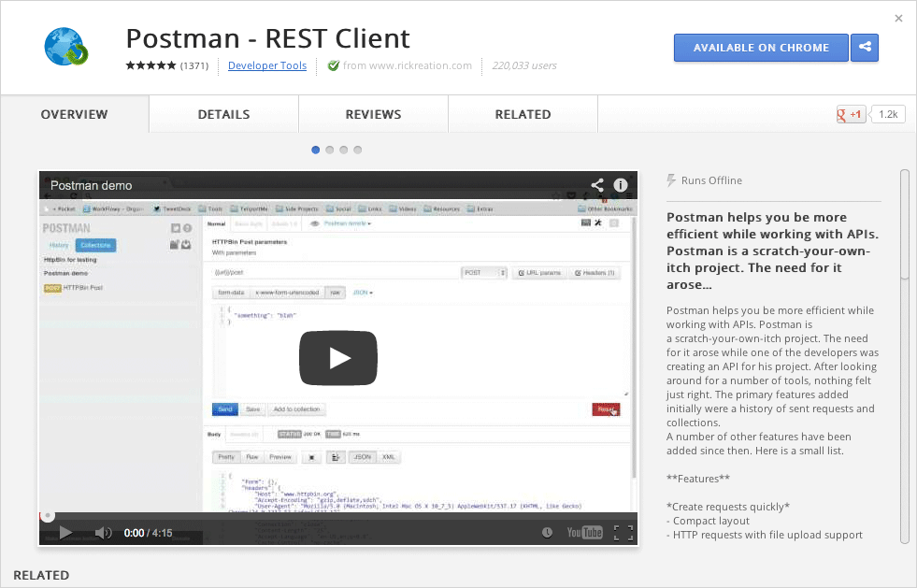Click the Postman demo video title

click(92, 185)
